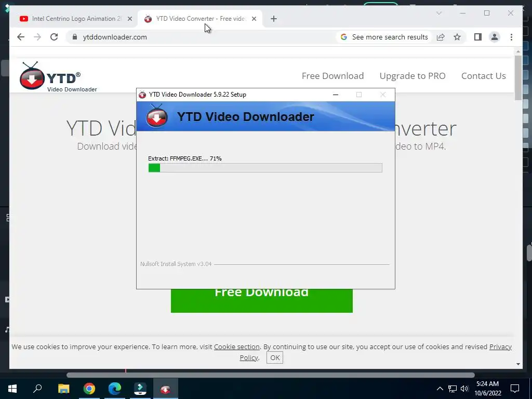Click See more search results chip
532x399 pixels.
384,37
